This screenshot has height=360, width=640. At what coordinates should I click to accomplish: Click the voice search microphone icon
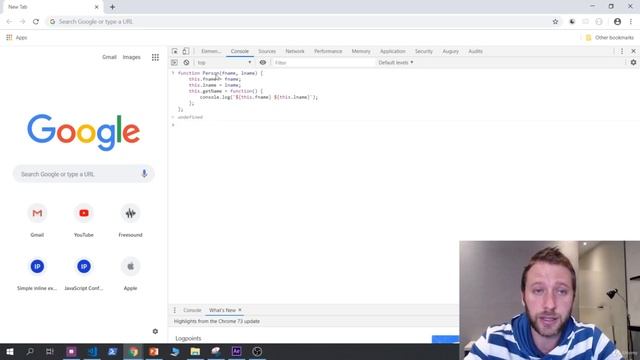(x=144, y=174)
